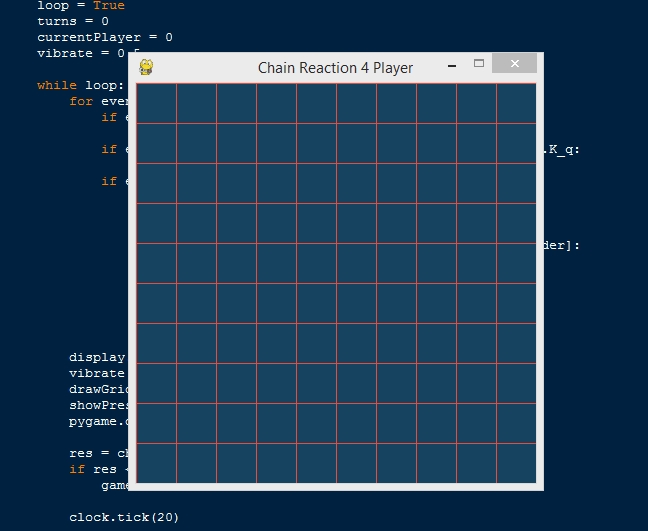Place an orb in the top-right grid cell
Image resolution: width=648 pixels, height=531 pixels.
pyautogui.click(x=516, y=103)
